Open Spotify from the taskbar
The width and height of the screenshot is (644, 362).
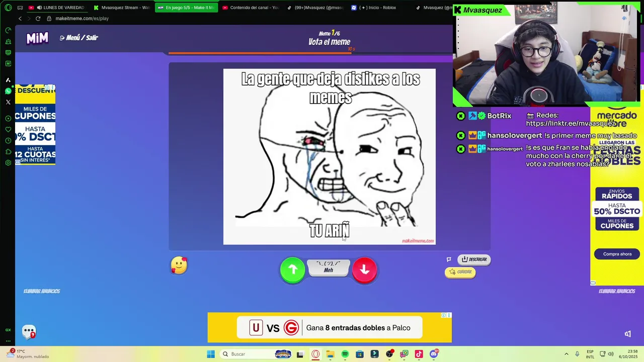tap(345, 354)
